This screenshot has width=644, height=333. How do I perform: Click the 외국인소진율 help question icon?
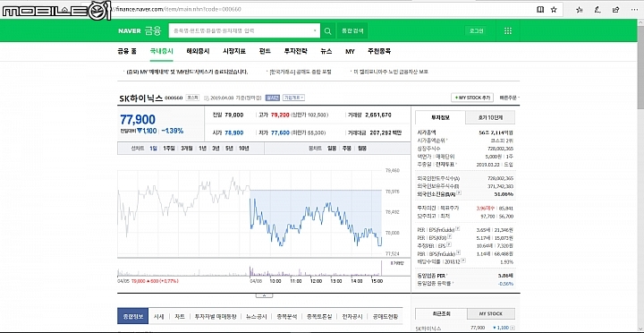pyautogui.click(x=459, y=194)
